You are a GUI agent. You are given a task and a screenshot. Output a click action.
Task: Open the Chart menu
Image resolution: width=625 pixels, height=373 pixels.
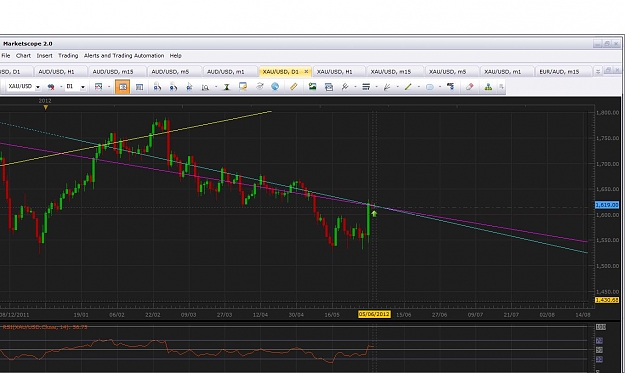[23, 56]
